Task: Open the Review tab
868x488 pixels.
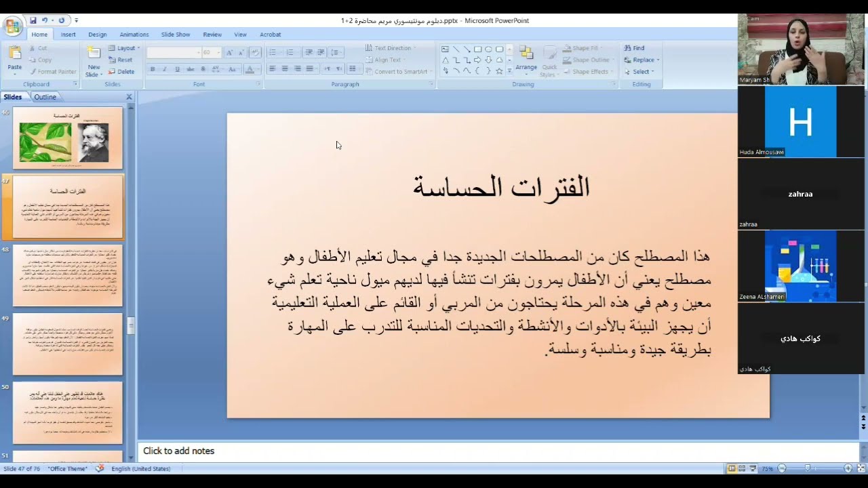Action: (x=212, y=34)
